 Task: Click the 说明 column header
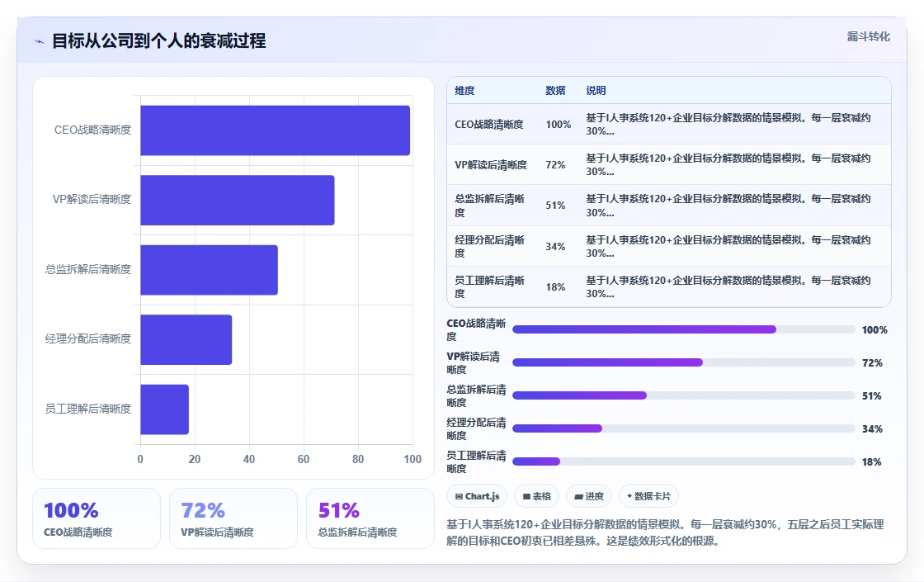[596, 91]
